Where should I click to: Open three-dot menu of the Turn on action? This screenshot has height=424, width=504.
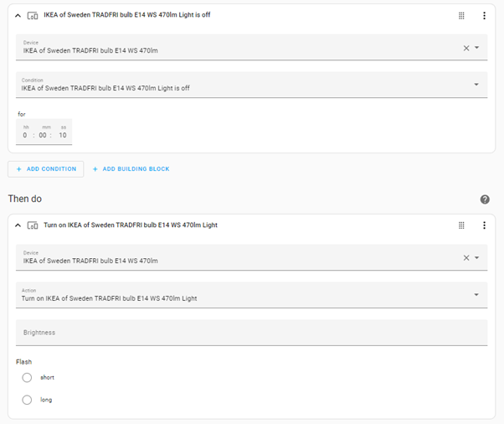[484, 225]
